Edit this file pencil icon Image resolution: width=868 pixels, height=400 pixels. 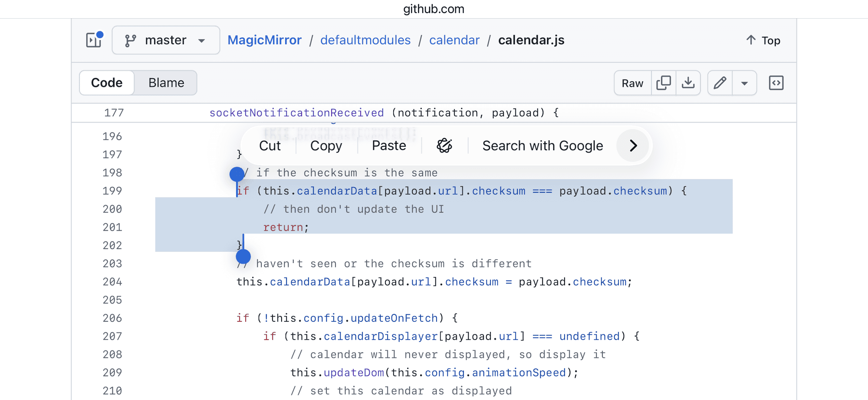pos(720,83)
